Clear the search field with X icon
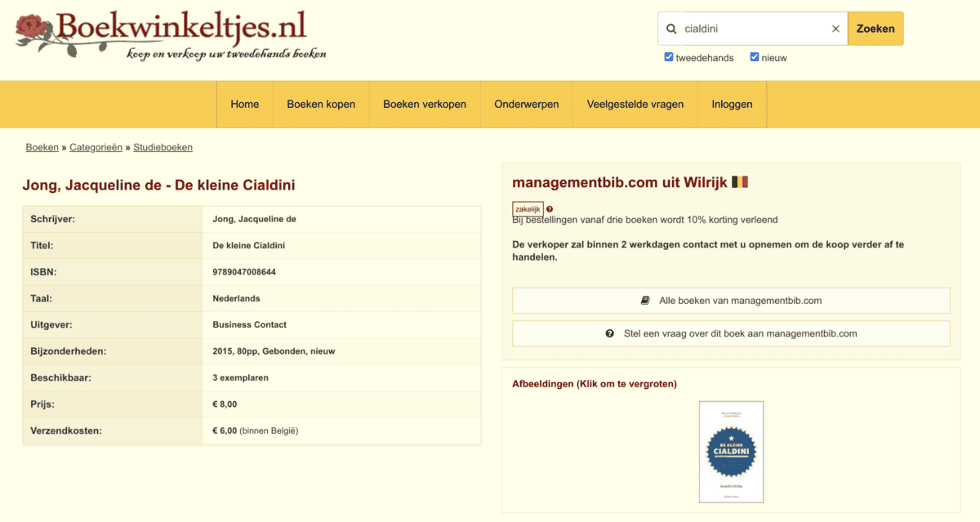 835,29
